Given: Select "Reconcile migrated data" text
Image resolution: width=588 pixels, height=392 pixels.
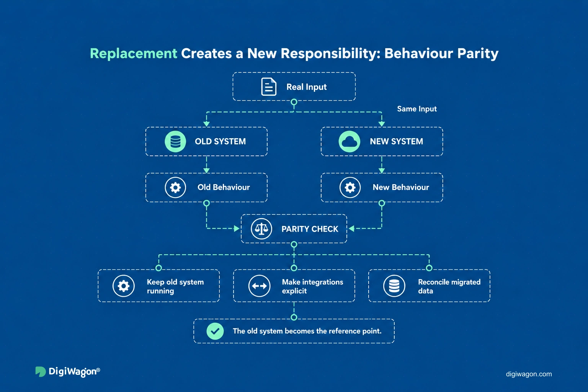Looking at the screenshot, I should [449, 286].
